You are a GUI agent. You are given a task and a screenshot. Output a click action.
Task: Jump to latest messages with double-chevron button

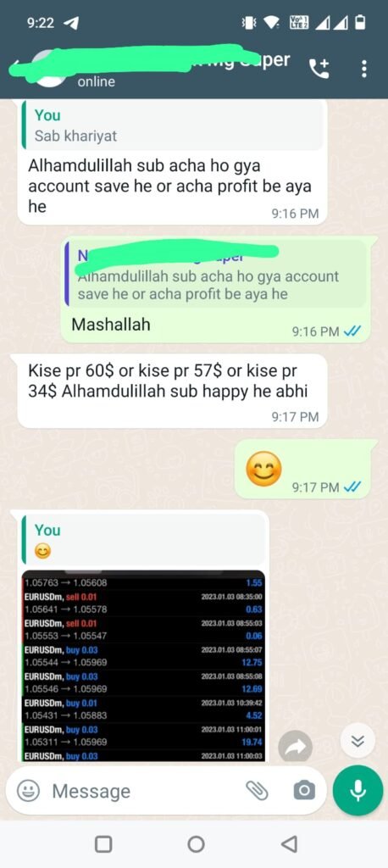358,741
